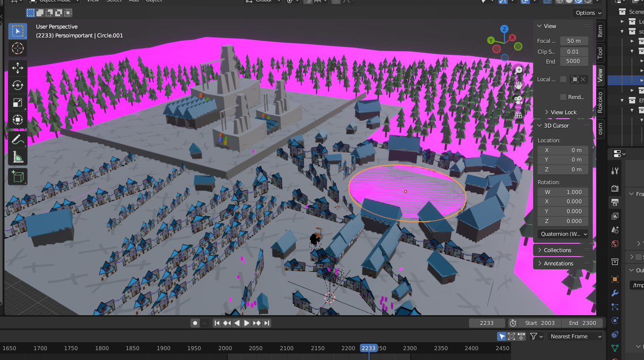Select the Cursor tool in the toolbar

click(18, 48)
